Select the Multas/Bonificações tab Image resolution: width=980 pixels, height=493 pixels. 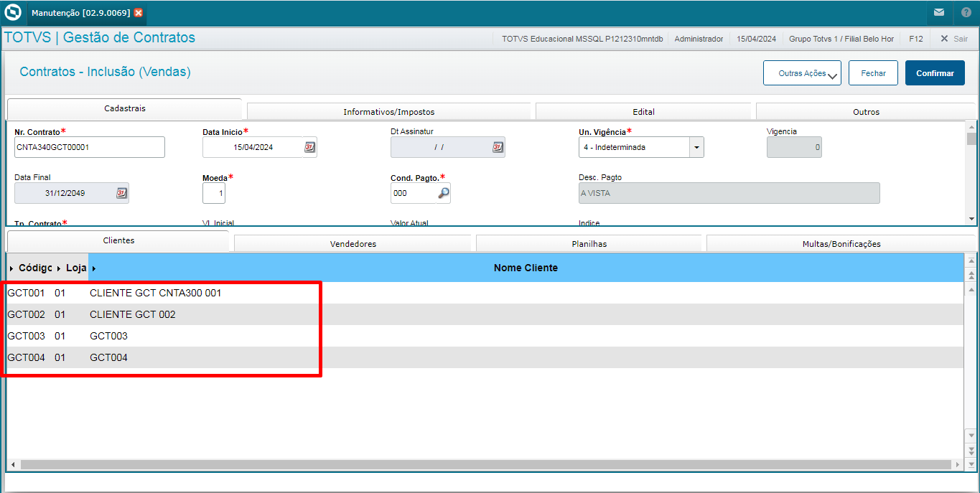841,243
